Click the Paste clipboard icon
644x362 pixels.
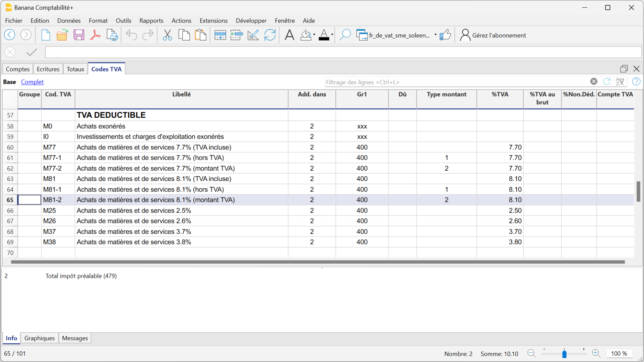click(201, 35)
